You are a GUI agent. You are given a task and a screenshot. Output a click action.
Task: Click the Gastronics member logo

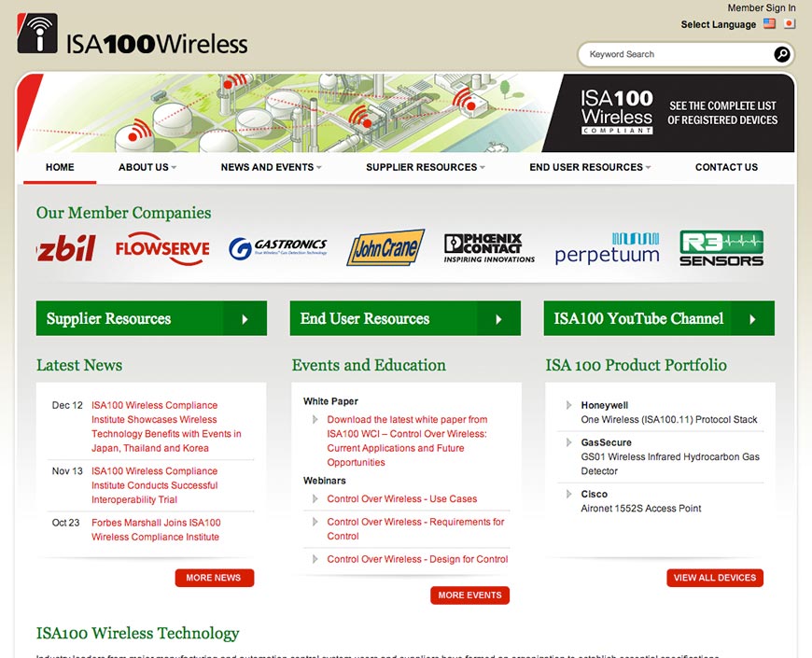point(278,248)
